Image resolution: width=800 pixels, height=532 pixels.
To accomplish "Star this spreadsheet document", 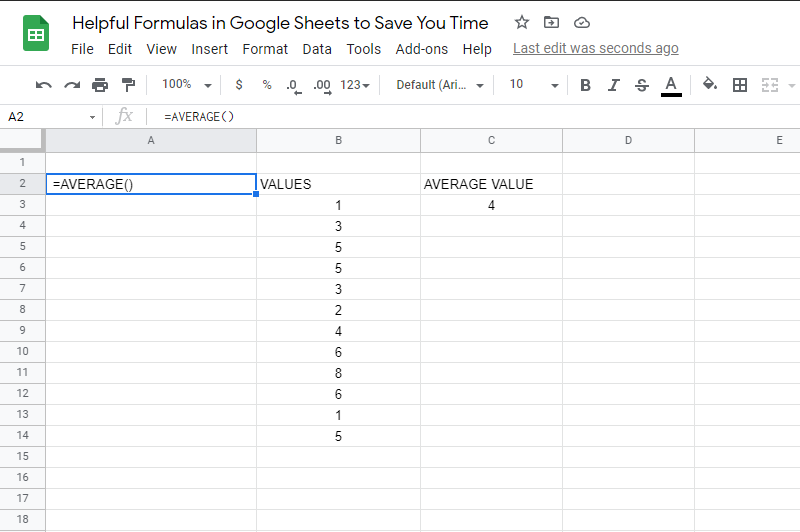I will click(521, 22).
